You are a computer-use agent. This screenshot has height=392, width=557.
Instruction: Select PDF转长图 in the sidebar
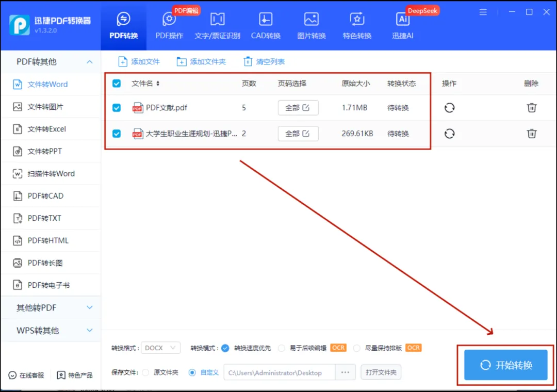52,263
